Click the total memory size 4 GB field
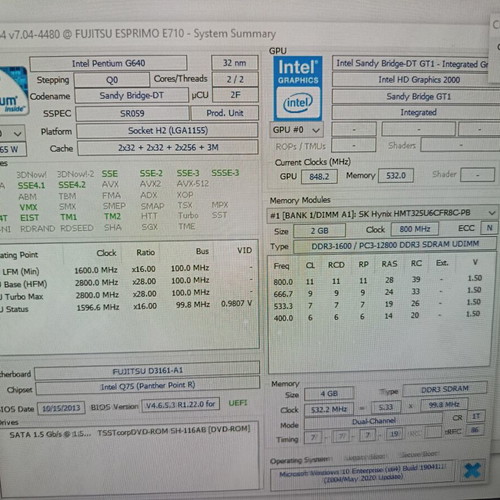This screenshot has height=500, width=500. coord(329,394)
